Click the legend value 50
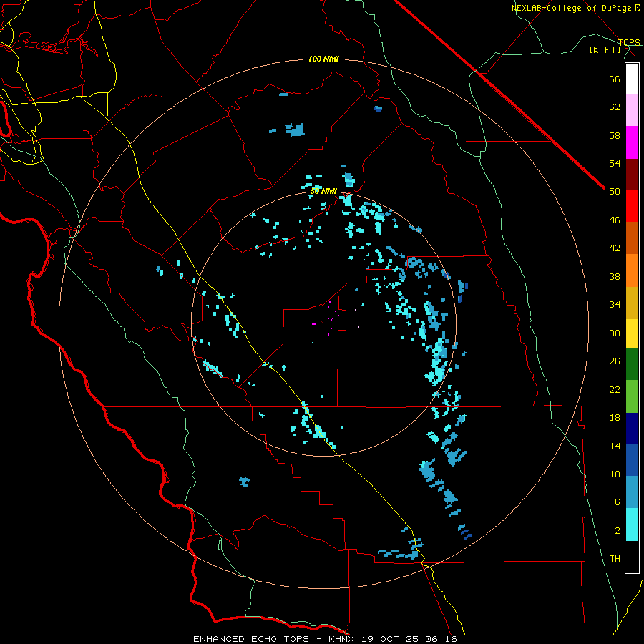 (615, 192)
